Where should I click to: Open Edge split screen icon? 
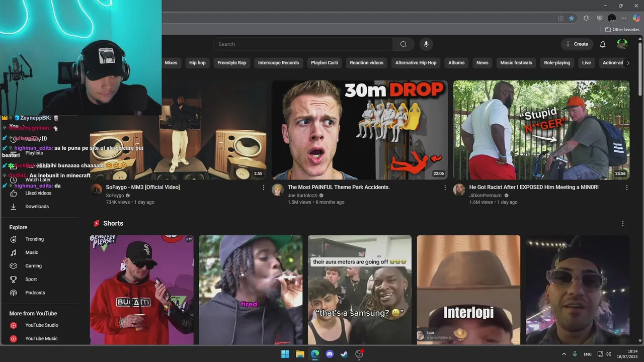560,18
